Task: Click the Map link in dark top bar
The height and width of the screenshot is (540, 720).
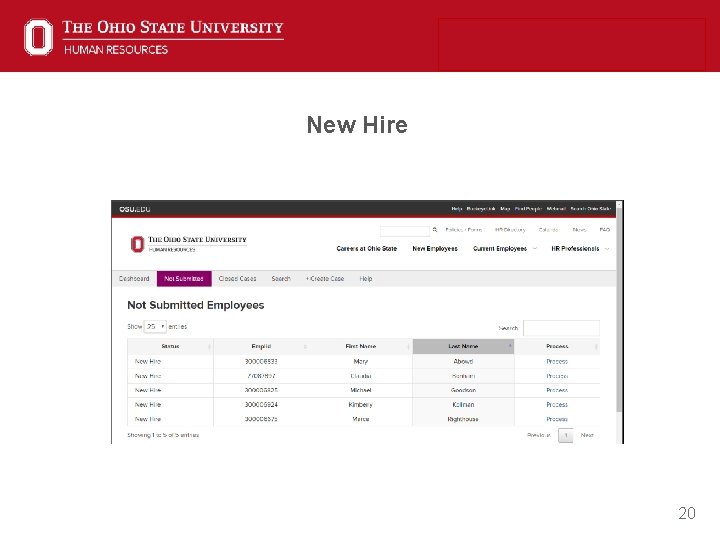Action: pyautogui.click(x=505, y=209)
